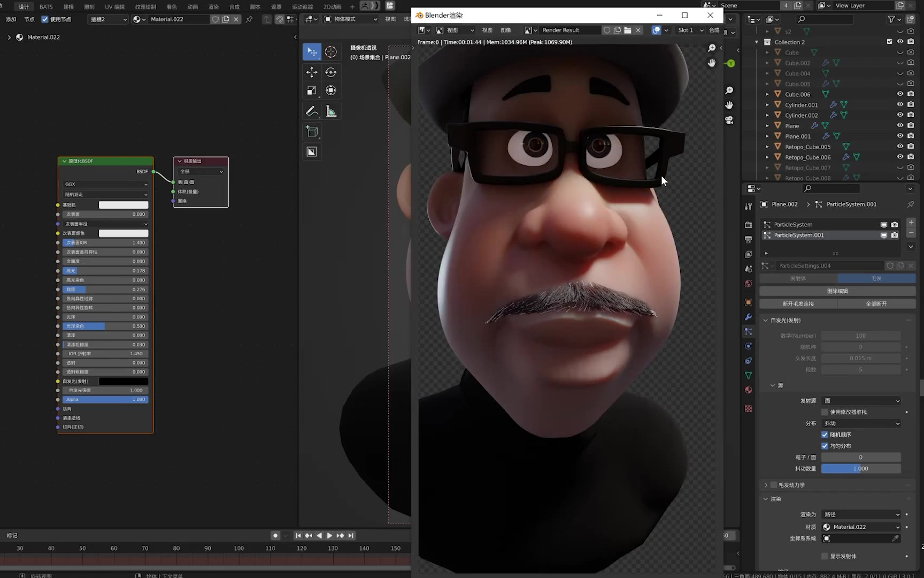Open the Output properties tab
Viewport: 924px width, 578px height.
coord(748,239)
